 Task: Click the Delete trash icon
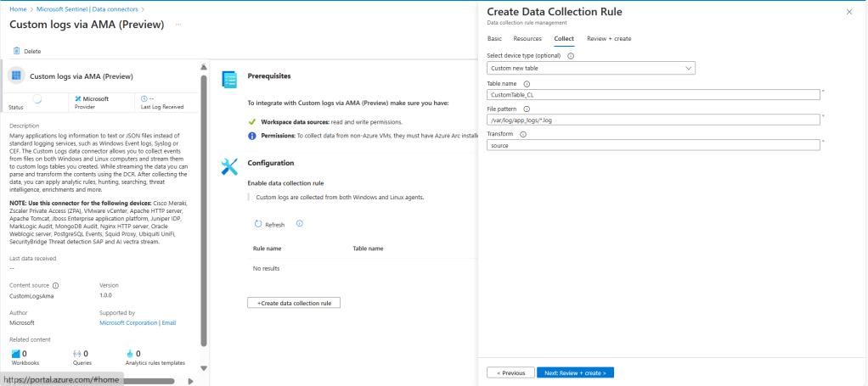pos(17,51)
